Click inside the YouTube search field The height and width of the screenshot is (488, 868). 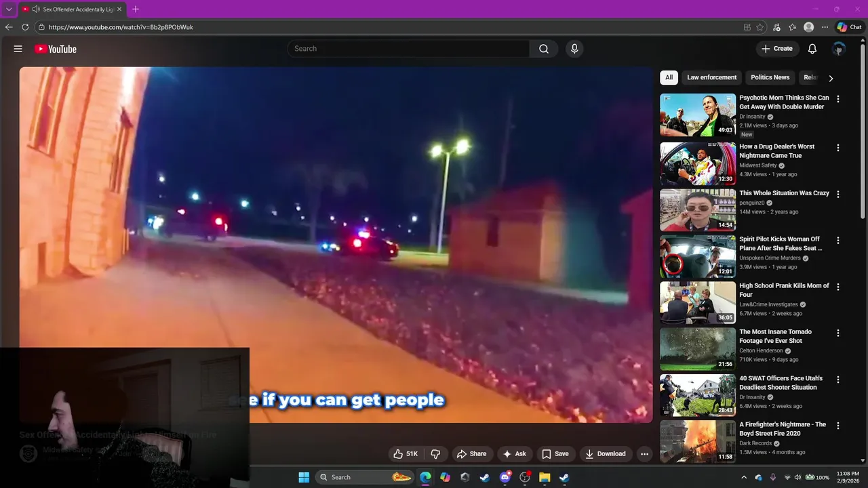tap(408, 49)
